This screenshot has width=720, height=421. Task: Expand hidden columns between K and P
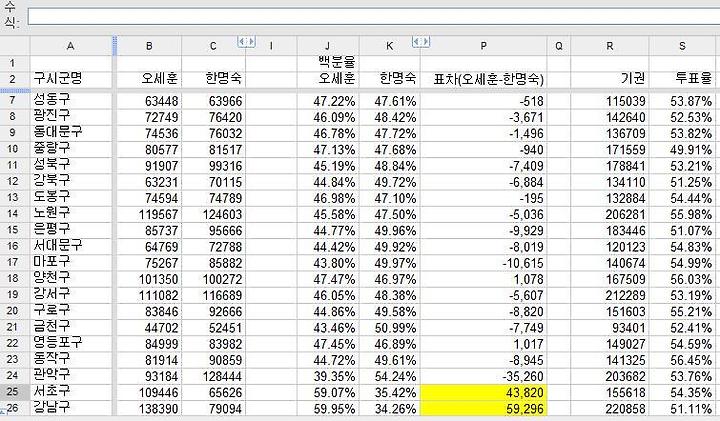point(421,42)
